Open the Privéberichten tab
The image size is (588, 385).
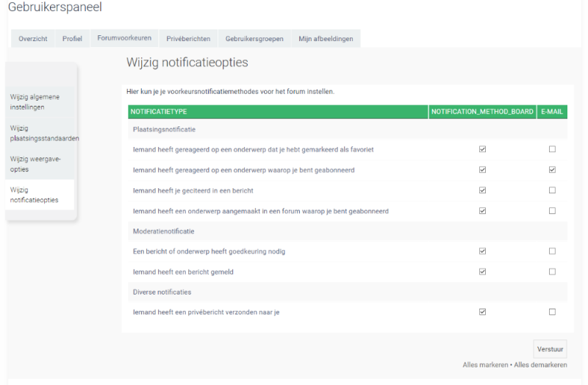pos(188,39)
